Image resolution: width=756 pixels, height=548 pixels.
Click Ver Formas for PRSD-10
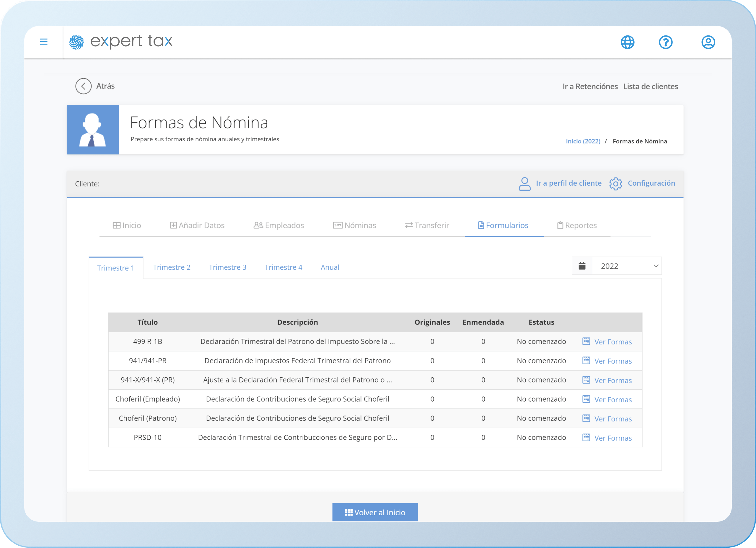613,438
